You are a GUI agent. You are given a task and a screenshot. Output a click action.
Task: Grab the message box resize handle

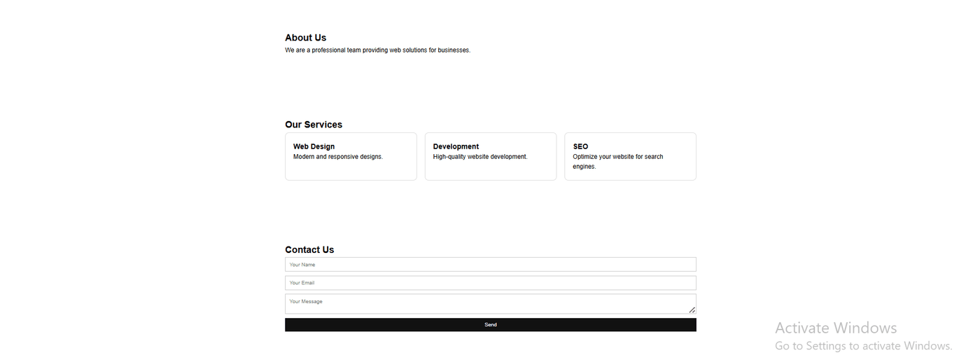[x=692, y=310]
